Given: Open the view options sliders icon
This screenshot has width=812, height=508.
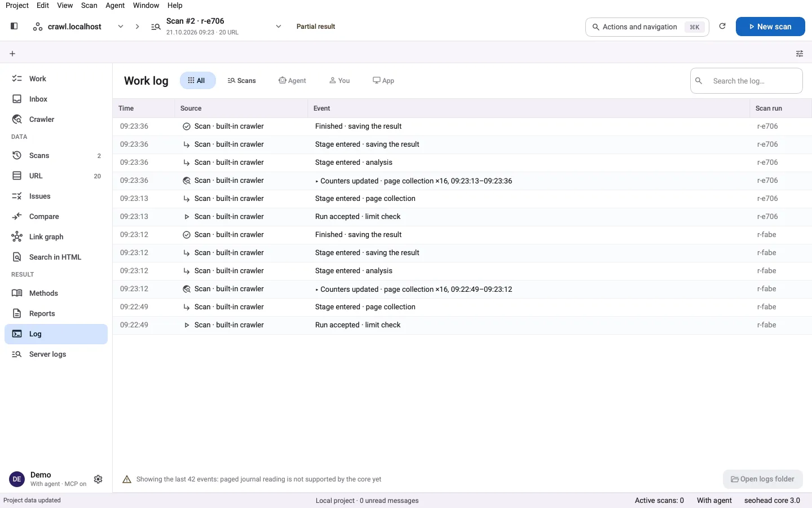Looking at the screenshot, I should pyautogui.click(x=800, y=54).
